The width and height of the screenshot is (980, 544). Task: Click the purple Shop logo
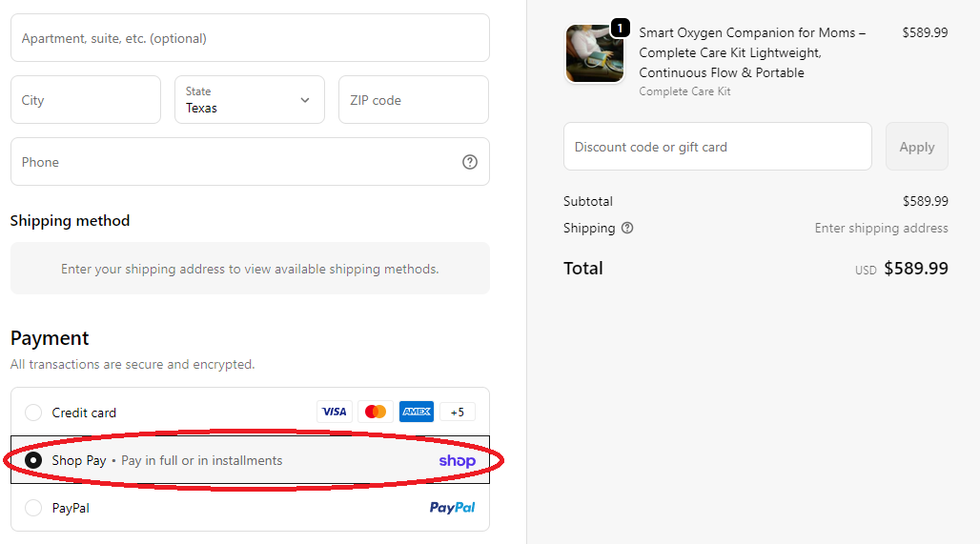point(457,460)
